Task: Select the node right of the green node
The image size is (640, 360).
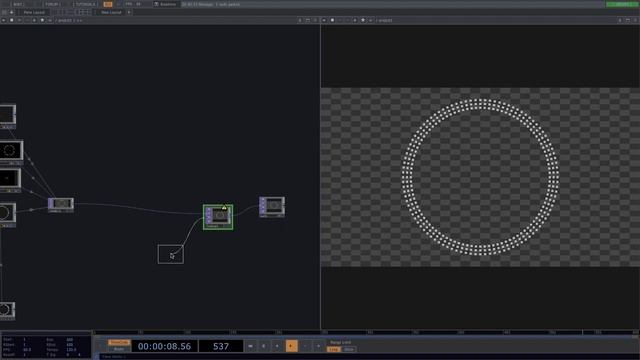Action: [x=272, y=207]
